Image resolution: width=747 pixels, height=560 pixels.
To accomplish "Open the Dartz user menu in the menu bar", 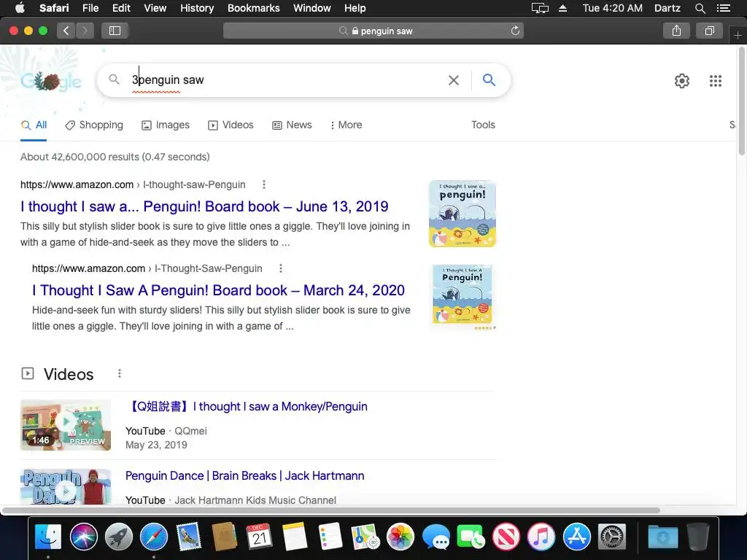I will coord(667,8).
